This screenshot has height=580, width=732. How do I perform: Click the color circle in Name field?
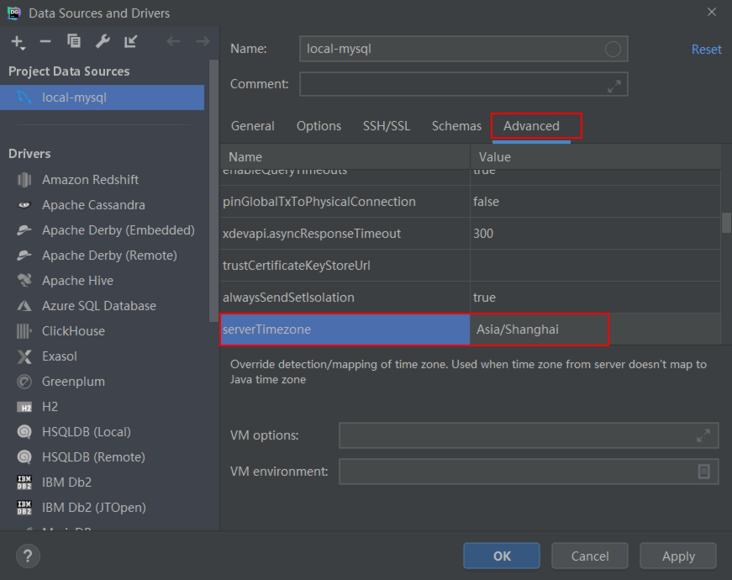613,49
